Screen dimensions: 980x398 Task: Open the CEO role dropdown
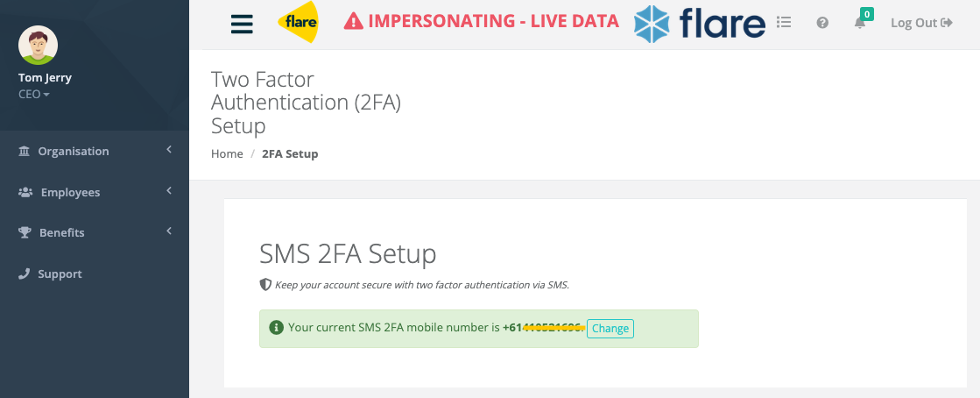pyautogui.click(x=34, y=95)
